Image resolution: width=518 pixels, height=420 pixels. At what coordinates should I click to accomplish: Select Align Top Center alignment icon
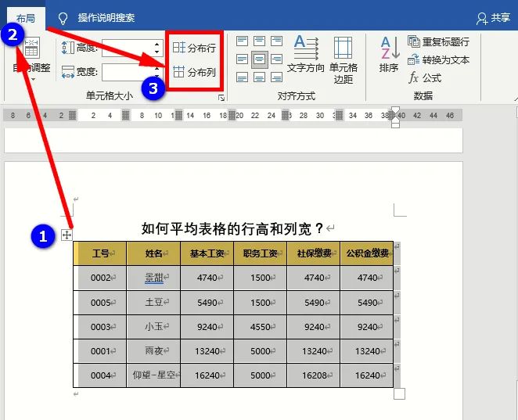click(x=259, y=41)
